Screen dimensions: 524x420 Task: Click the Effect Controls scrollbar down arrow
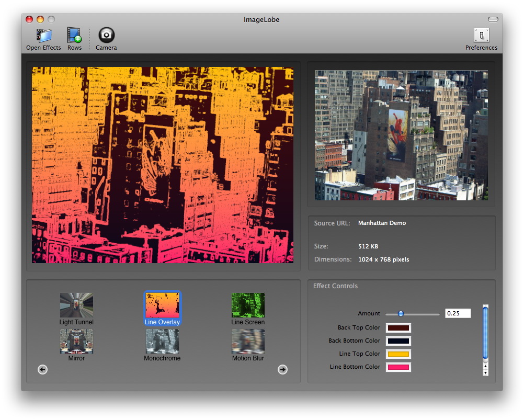485,372
